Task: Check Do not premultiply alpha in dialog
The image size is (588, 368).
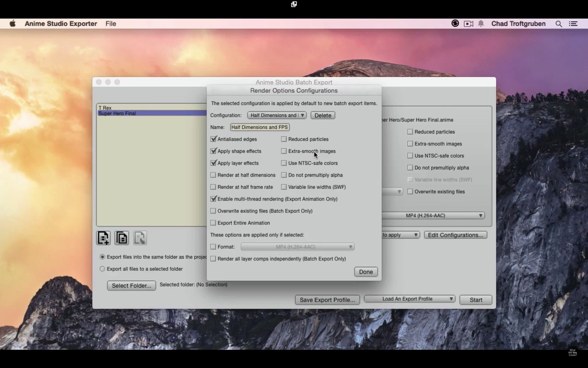Action: tap(284, 175)
